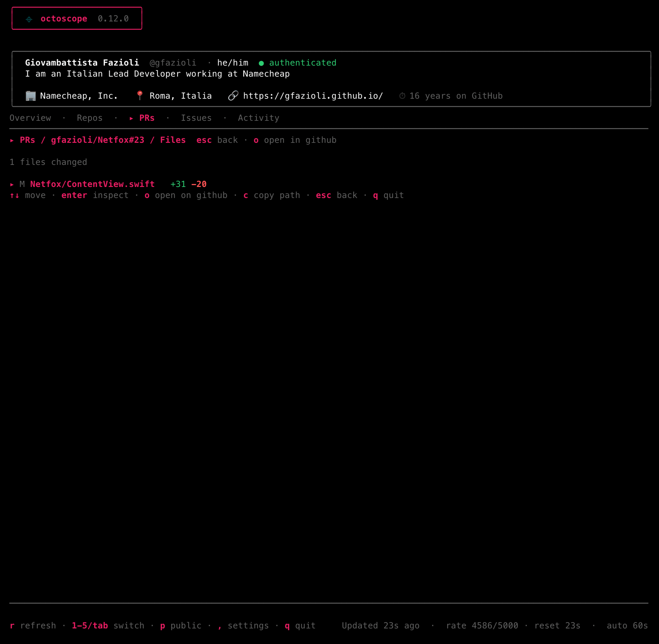The height and width of the screenshot is (644, 659).
Task: Click the M modified status letter
Action: point(22,184)
